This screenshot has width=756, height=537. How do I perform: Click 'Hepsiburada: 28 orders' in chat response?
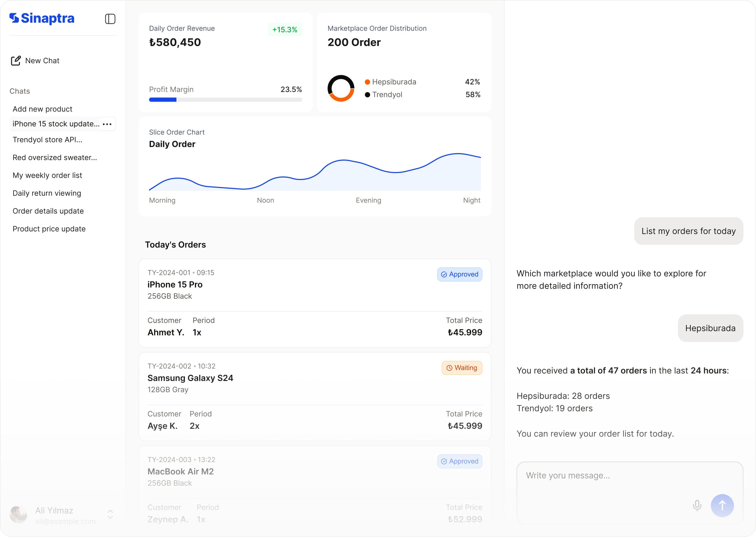[x=563, y=396]
